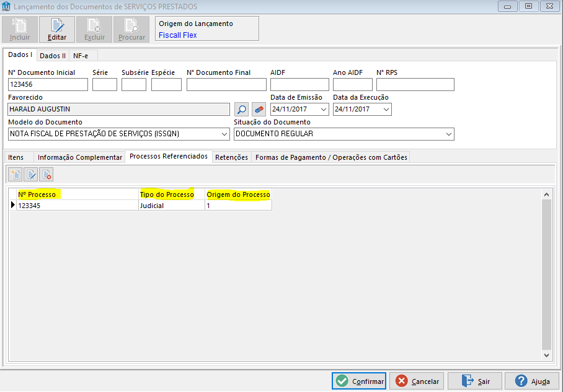Switch to Dados I tab
The height and width of the screenshot is (392, 563).
pyautogui.click(x=20, y=55)
